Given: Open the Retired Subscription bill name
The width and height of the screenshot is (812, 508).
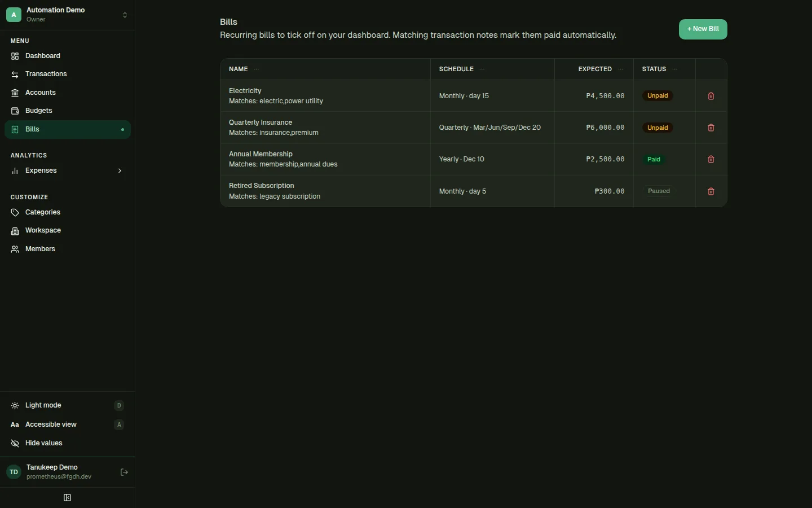Looking at the screenshot, I should point(262,186).
